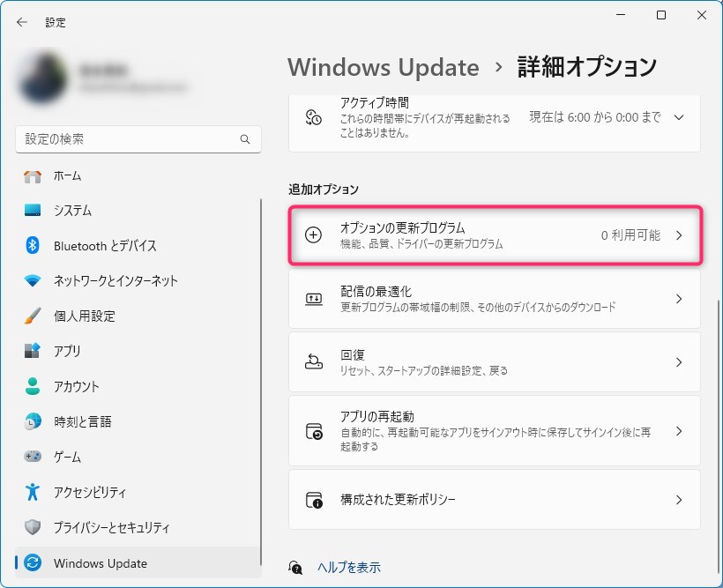Expand the Active hours (アクティブ時間) dropdown chevron
723x588 pixels.
point(678,117)
